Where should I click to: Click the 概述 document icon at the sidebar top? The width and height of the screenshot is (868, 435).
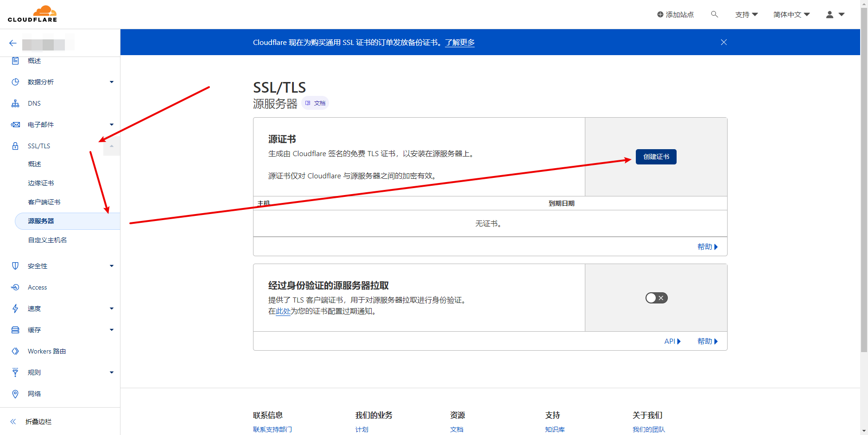pos(15,61)
